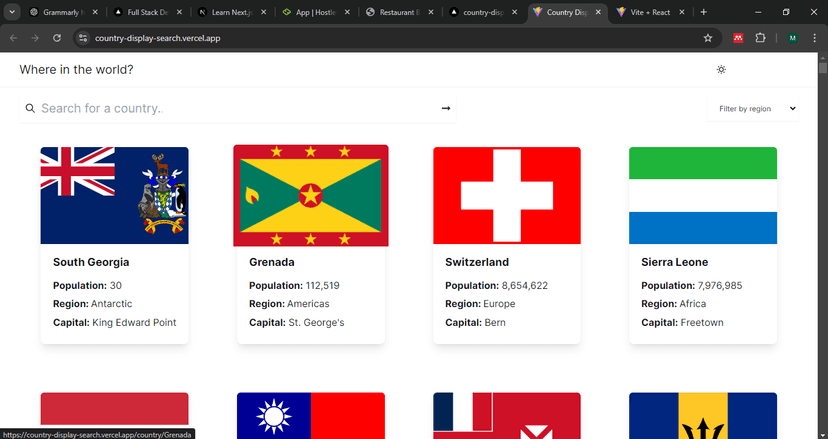Click the Grenada country name
Screen dimensions: 828x439
(271, 262)
